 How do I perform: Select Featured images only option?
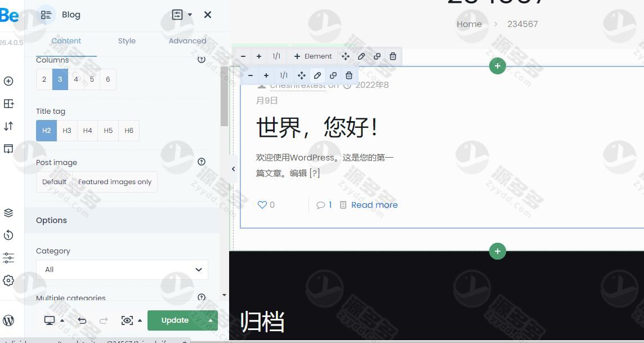point(115,182)
